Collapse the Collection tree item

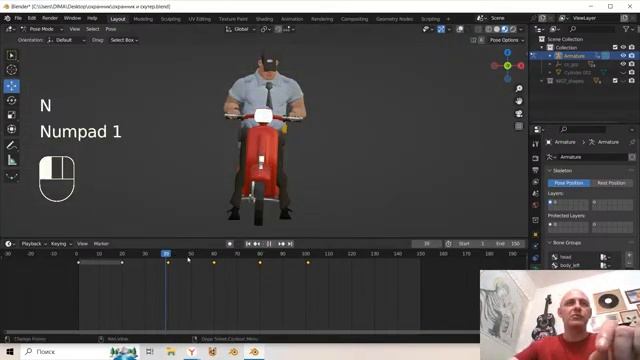[542, 47]
